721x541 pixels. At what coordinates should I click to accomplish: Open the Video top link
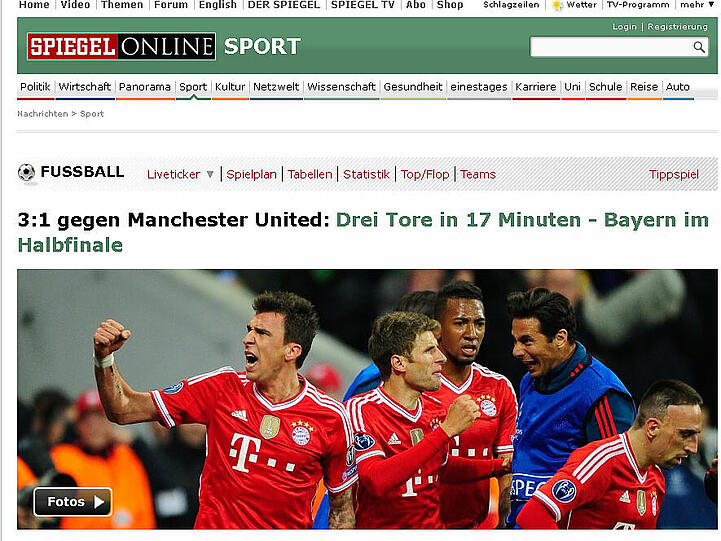[75, 5]
